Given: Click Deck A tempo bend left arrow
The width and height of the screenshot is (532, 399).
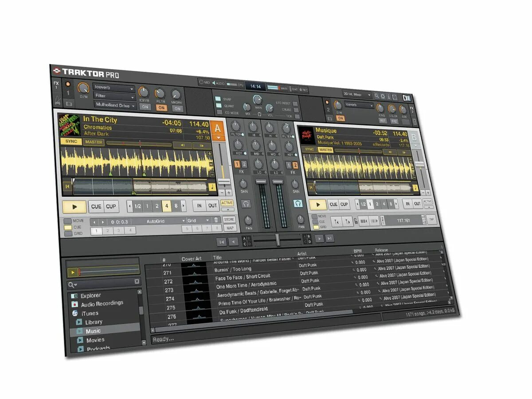Looking at the screenshot, I should pyautogui.click(x=182, y=145).
